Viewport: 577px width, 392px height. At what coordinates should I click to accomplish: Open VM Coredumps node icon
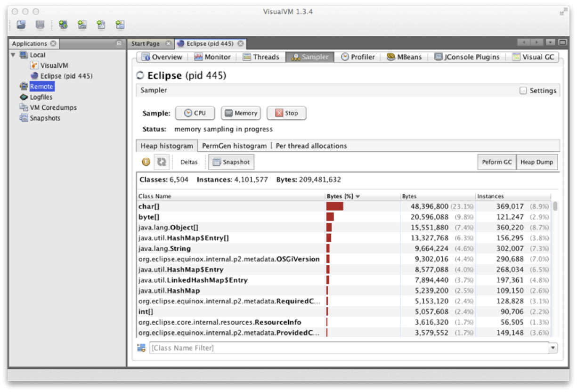(24, 107)
